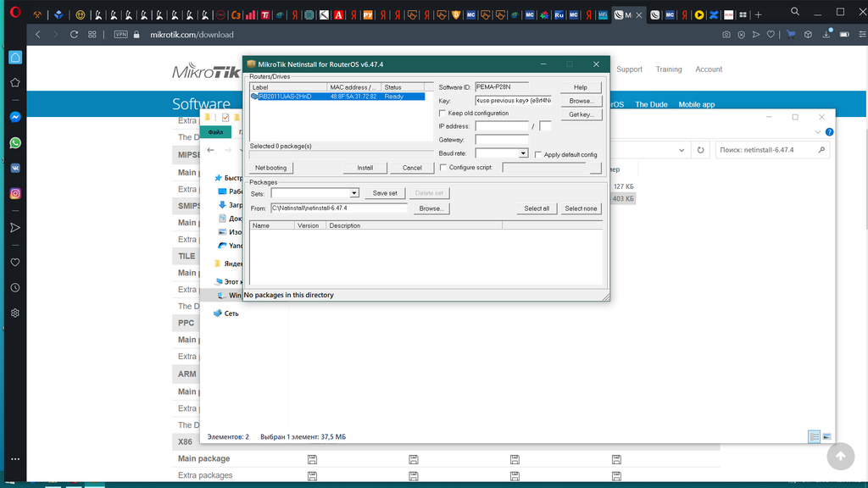Open package Sets dropdown
Image resolution: width=868 pixels, height=488 pixels.
[x=353, y=193]
